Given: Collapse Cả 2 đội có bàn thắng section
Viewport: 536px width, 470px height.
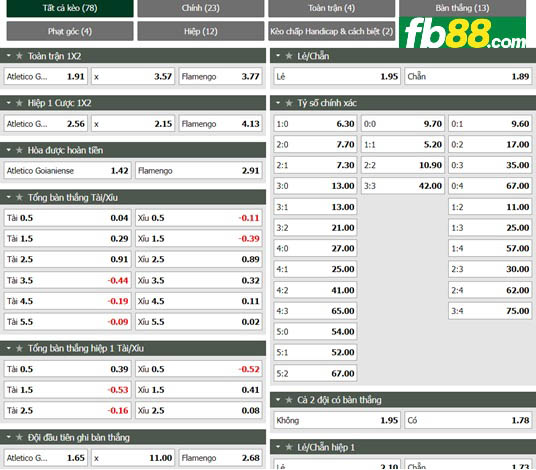Looking at the screenshot, I should point(278,400).
